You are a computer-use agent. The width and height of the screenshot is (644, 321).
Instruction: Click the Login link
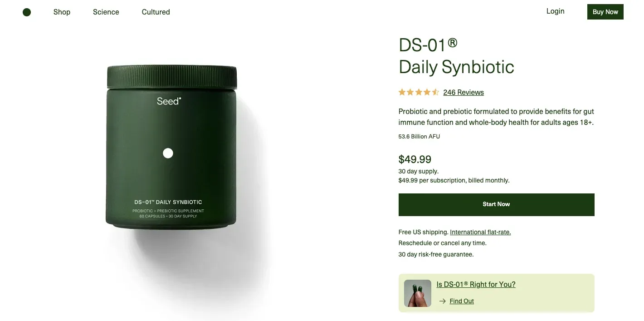click(x=555, y=11)
